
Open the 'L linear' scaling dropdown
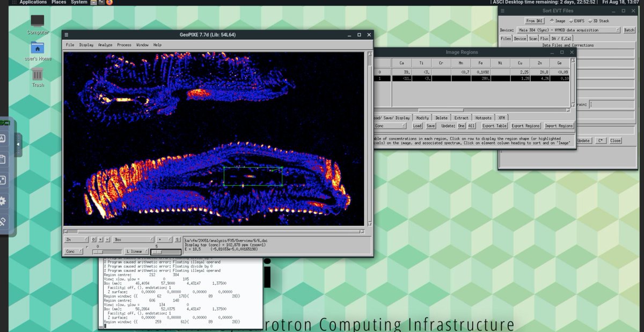tap(136, 251)
